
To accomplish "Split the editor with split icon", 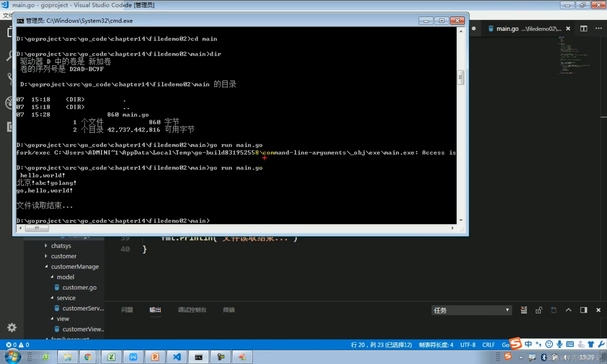I will (x=583, y=29).
